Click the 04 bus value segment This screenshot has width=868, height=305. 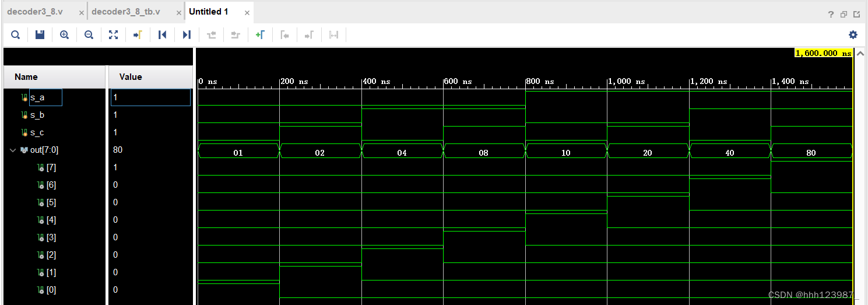point(402,152)
